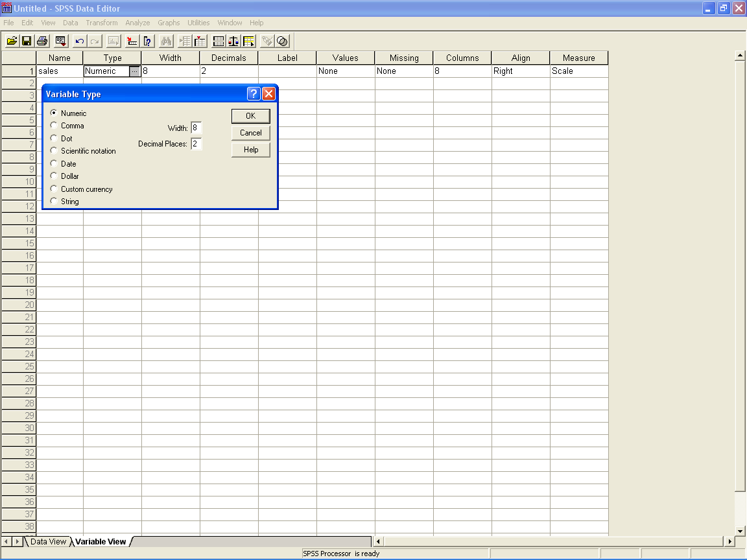Image resolution: width=747 pixels, height=560 pixels.
Task: Click the Go to Case icon
Action: click(x=132, y=41)
